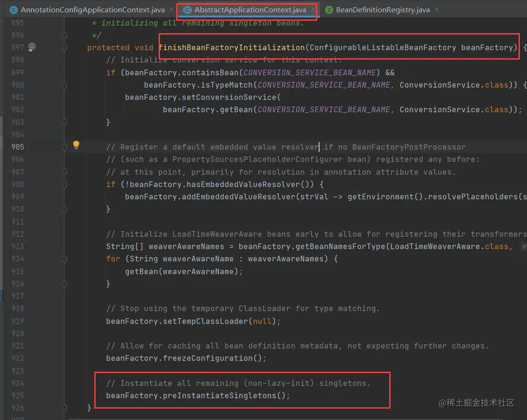The width and height of the screenshot is (527, 420).
Task: Close the AbstractApplicationContext.java tab
Action: [x=313, y=10]
